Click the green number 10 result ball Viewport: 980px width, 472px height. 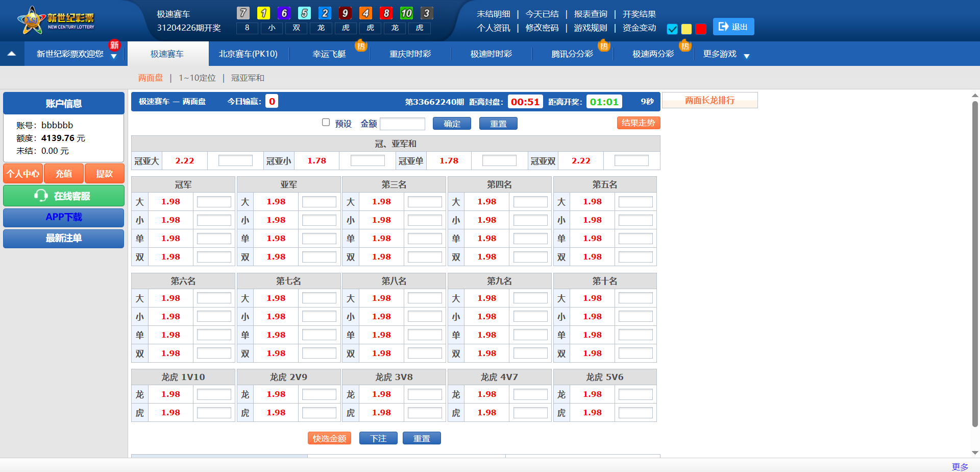point(406,13)
